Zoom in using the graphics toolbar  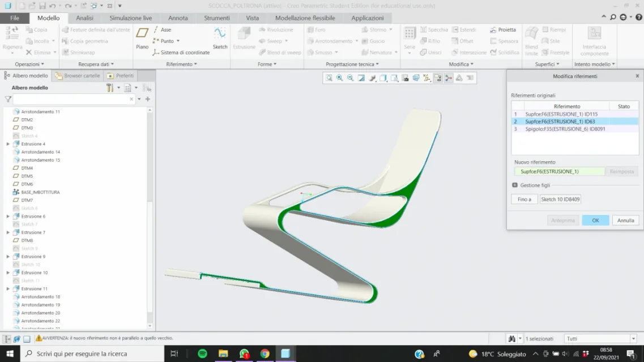340,78
